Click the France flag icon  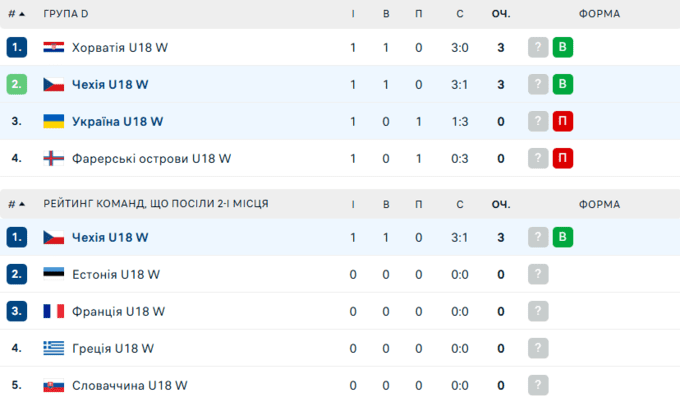pos(53,311)
